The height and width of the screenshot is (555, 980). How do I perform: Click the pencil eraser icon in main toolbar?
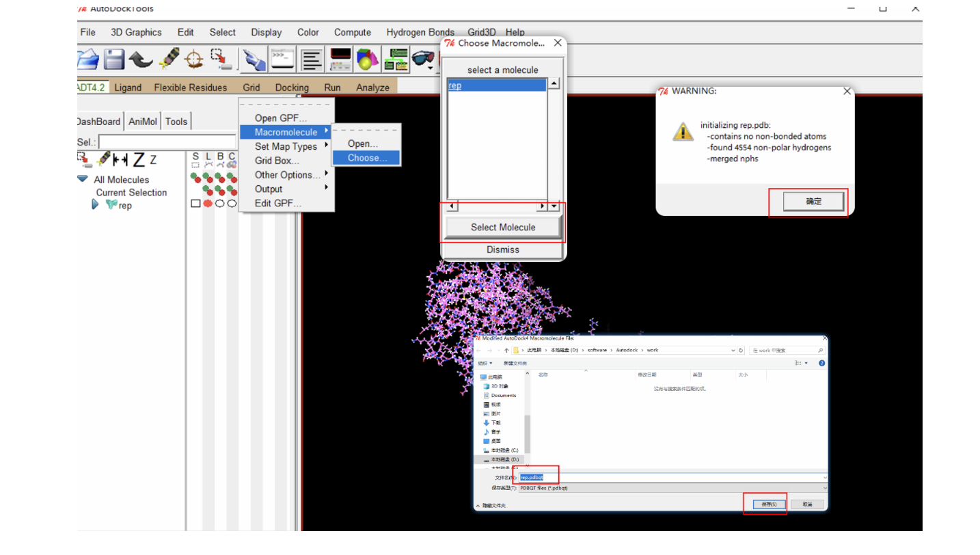click(168, 59)
